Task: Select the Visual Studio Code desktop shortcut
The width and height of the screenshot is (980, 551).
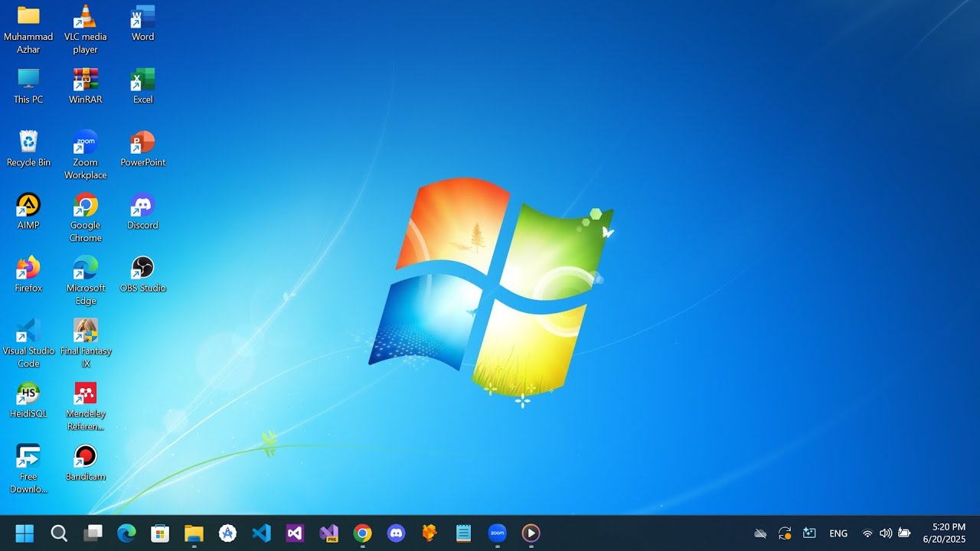Action: pos(28,343)
